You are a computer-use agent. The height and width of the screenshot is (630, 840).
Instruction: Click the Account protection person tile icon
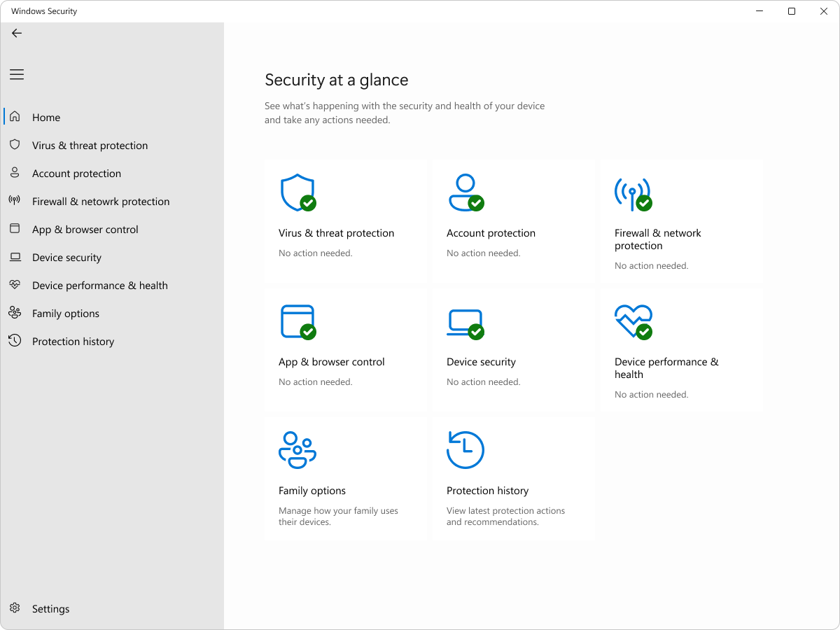click(x=465, y=193)
